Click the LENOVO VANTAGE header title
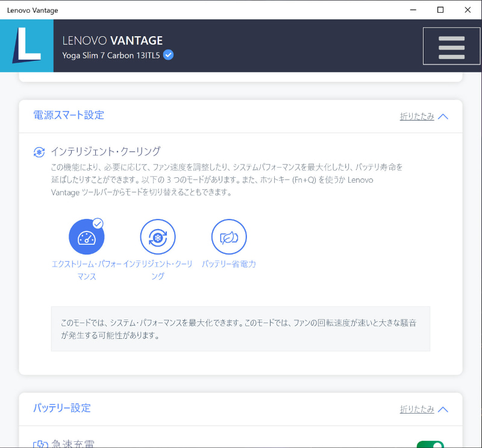482x448 pixels. (112, 41)
